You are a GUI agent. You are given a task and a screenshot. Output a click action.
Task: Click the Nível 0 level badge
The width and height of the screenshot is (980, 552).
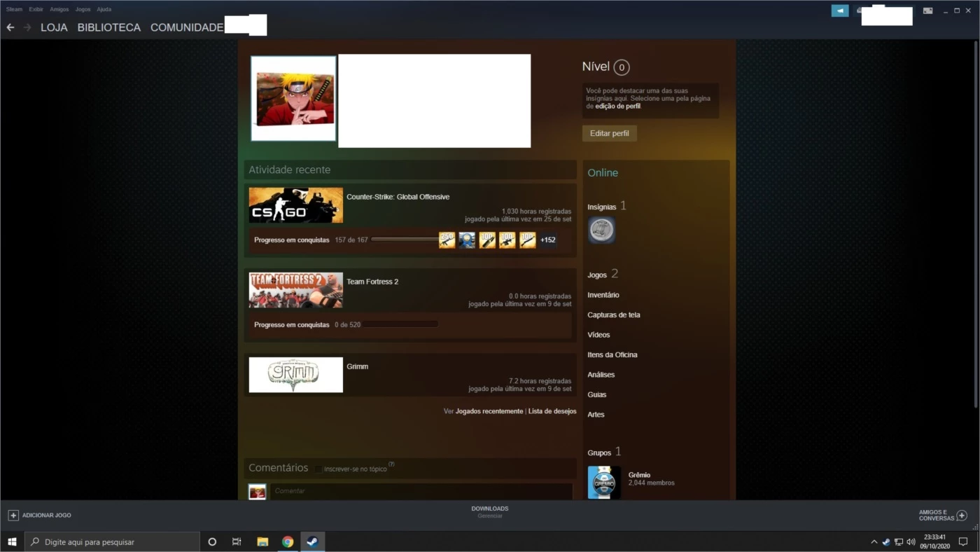coord(622,67)
